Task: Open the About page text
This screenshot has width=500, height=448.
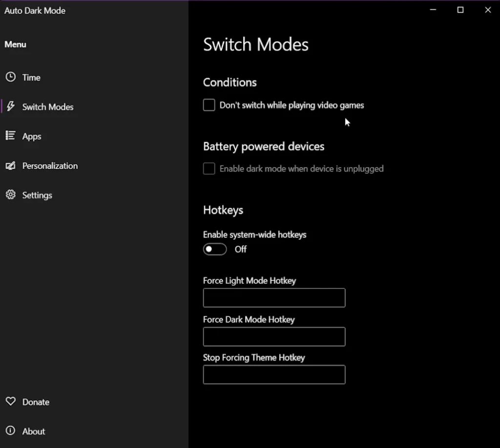Action: (34, 431)
